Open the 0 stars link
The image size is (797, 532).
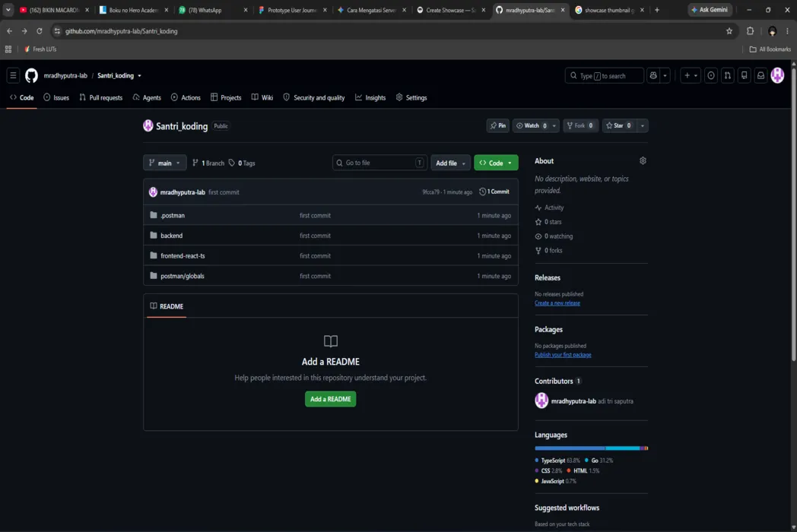548,221
